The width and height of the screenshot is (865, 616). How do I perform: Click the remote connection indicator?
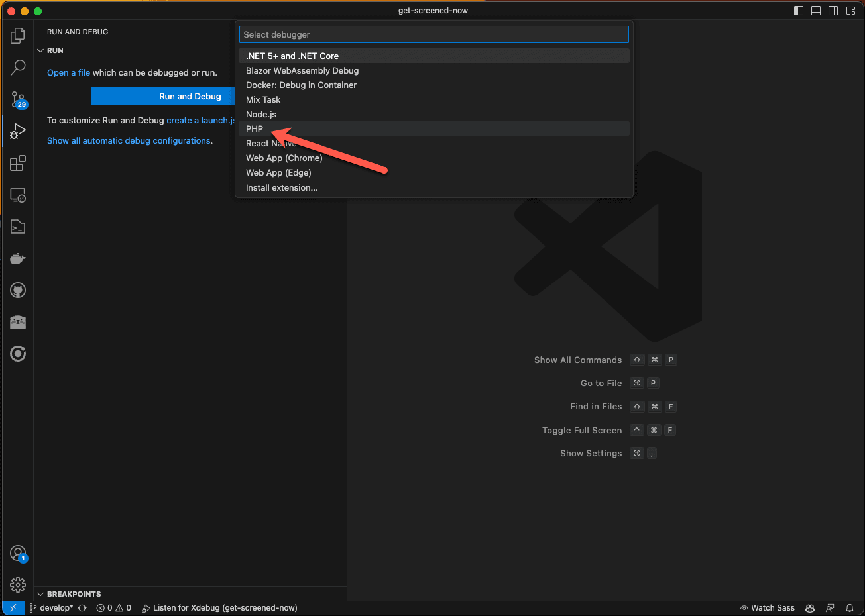click(13, 607)
